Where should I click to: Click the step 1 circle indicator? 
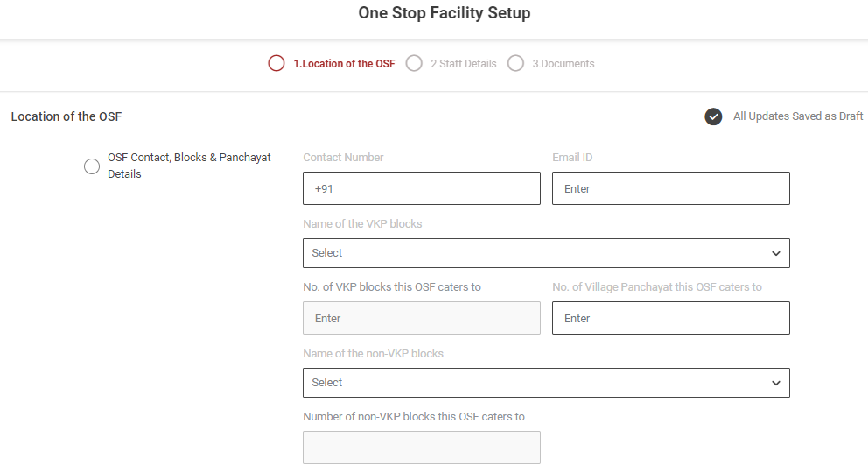click(x=276, y=63)
